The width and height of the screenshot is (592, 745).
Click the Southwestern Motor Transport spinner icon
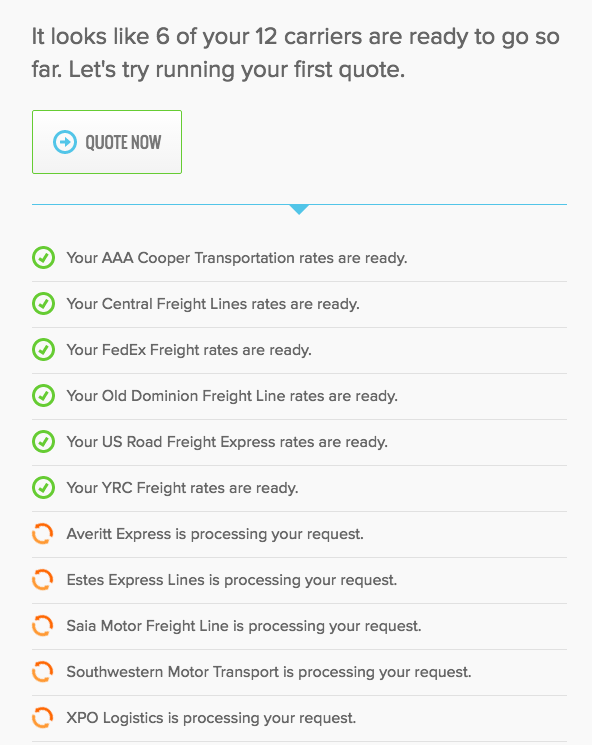click(42, 672)
